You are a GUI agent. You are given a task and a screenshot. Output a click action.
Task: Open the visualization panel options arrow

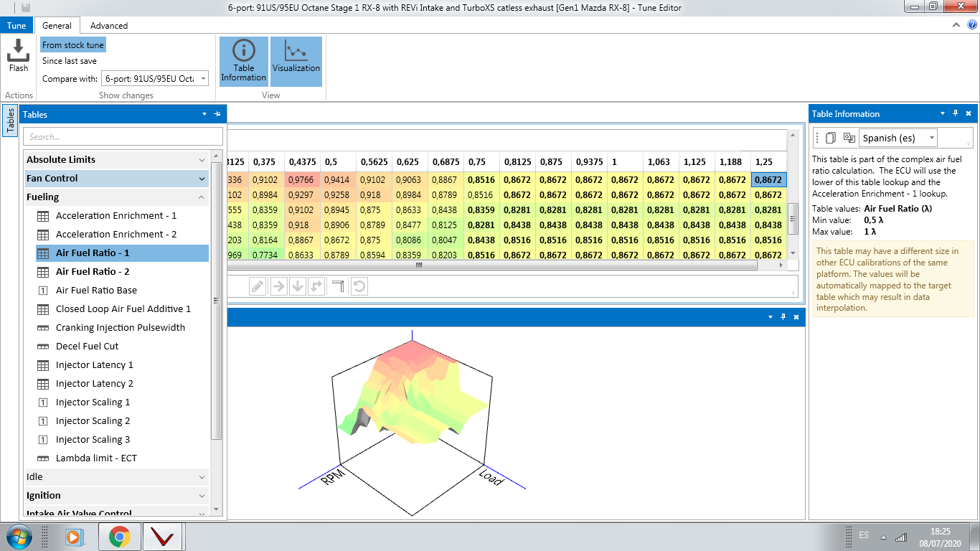coord(771,316)
